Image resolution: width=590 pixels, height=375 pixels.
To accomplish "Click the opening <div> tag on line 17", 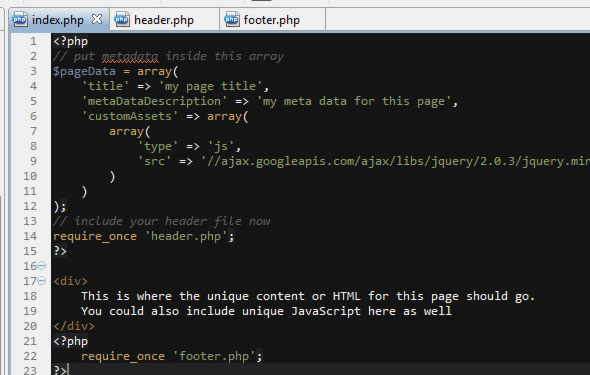I will 70,281.
